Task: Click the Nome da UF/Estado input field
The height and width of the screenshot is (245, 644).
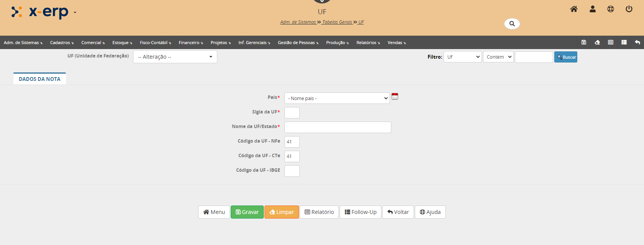Action: click(x=338, y=127)
